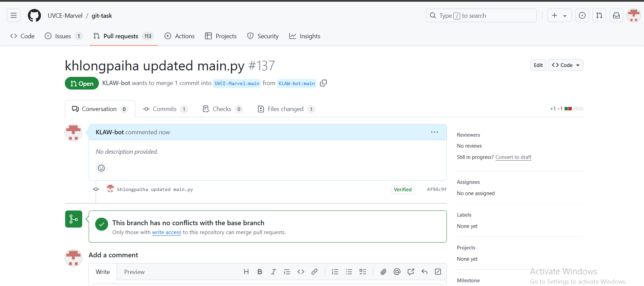644x286 pixels.
Task: Open pull requests icon in top header
Action: (599, 15)
